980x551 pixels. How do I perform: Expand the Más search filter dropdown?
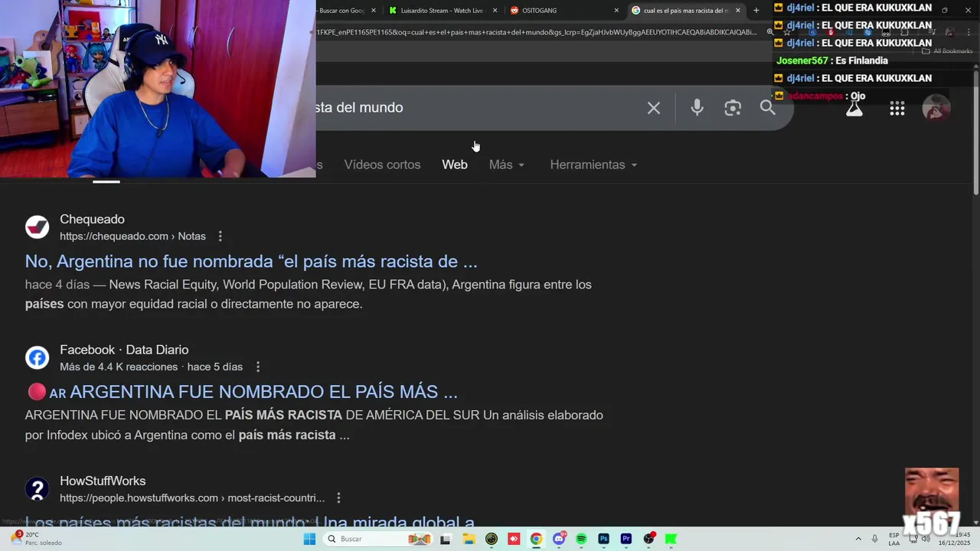click(507, 165)
